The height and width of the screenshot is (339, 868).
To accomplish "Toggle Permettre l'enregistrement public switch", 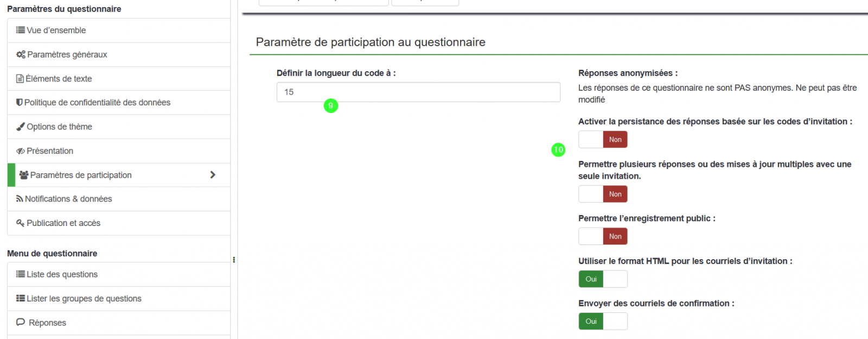I will 603,236.
